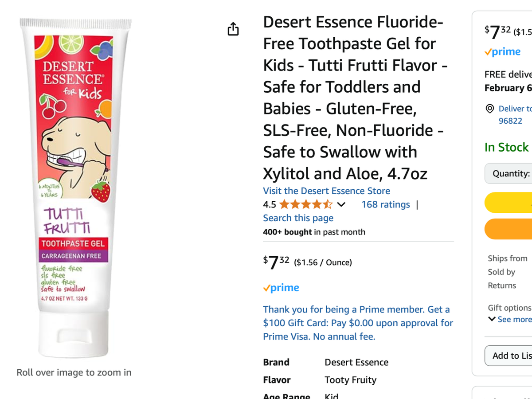Click the location pin icon
This screenshot has height=399, width=532.
pos(490,109)
